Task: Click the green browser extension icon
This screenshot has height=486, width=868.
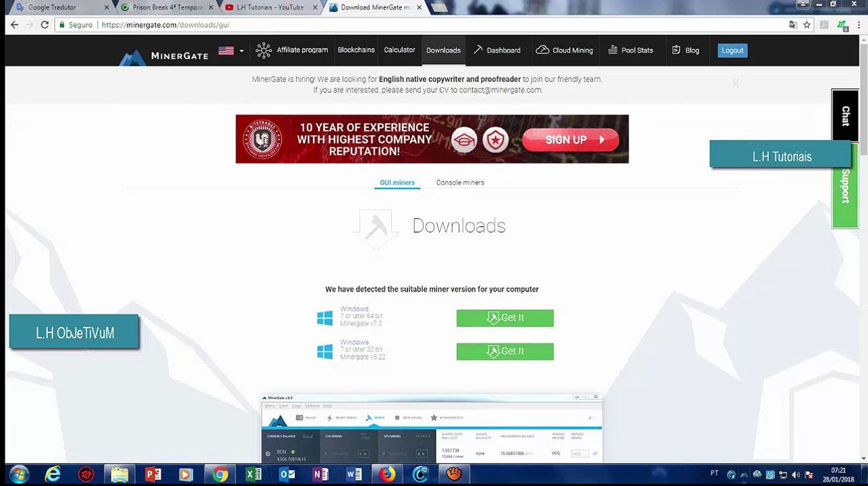Action: click(x=842, y=25)
